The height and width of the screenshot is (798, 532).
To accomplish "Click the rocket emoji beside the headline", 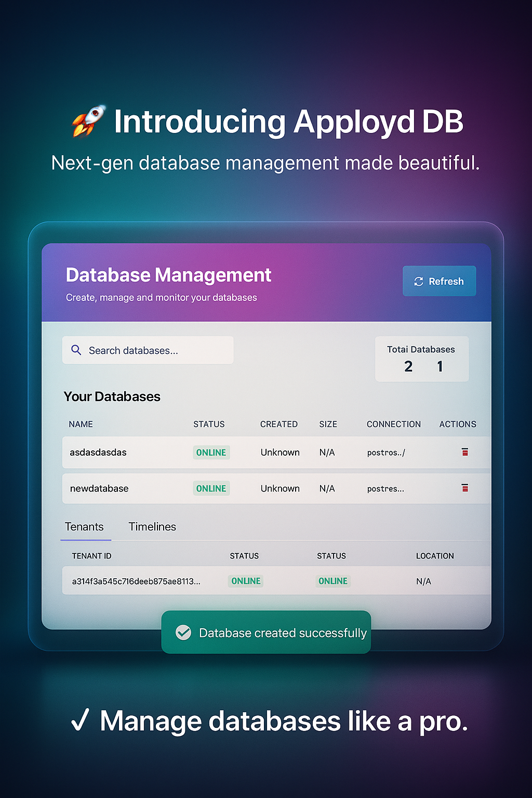I will click(88, 122).
